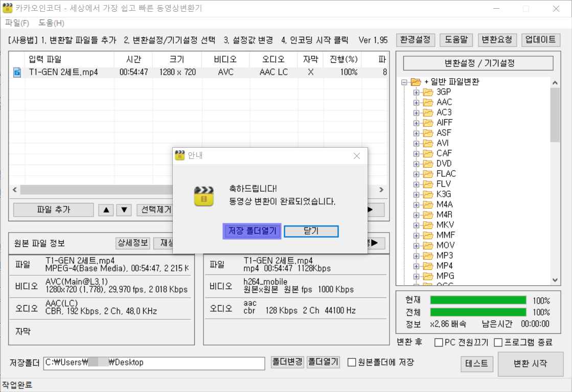Open 환경설정 settings
The image size is (572, 392).
click(415, 40)
